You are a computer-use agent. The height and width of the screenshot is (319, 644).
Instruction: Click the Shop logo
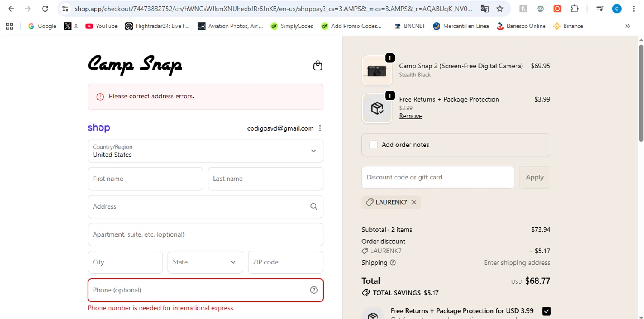[99, 128]
